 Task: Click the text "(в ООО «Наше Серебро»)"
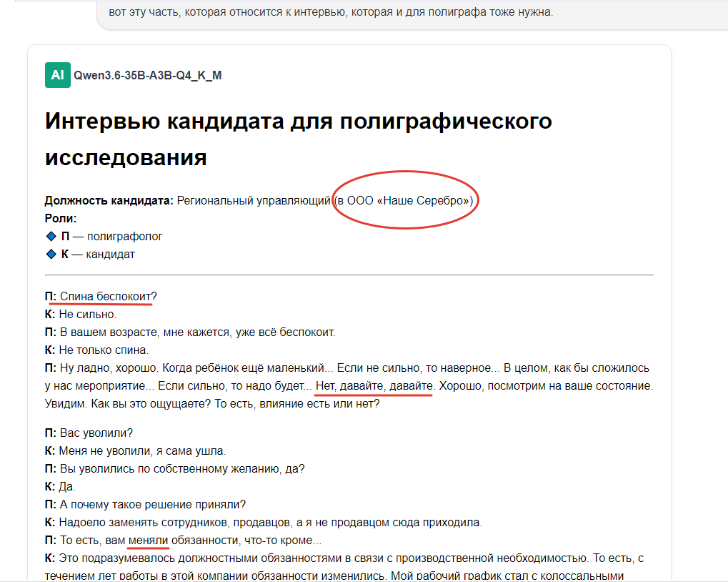click(404, 201)
